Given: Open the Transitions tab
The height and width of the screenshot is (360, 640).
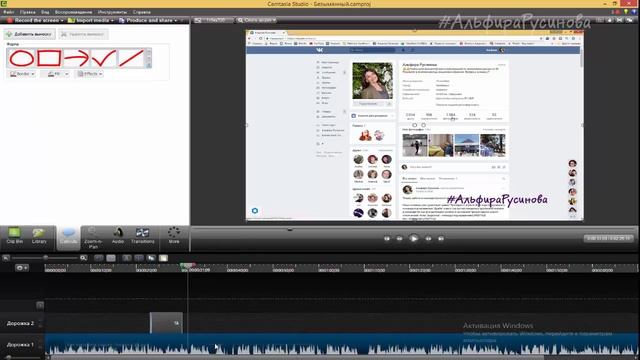Looking at the screenshot, I should (142, 236).
